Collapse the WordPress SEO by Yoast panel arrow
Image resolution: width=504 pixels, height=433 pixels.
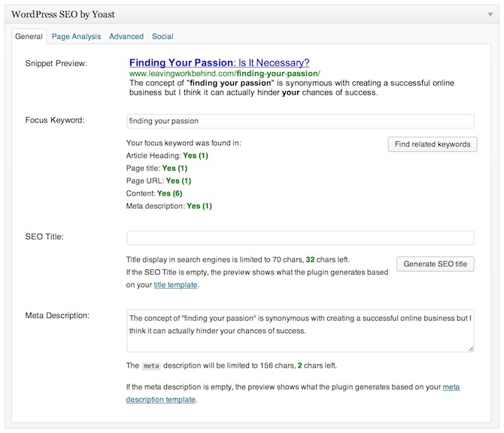[490, 14]
